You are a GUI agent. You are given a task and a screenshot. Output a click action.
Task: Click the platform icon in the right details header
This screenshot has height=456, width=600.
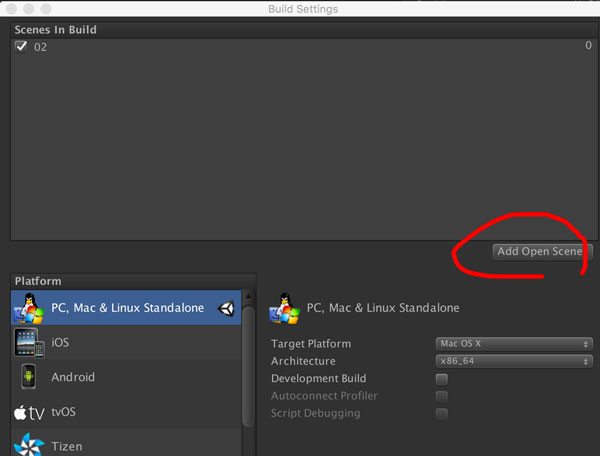tap(284, 308)
